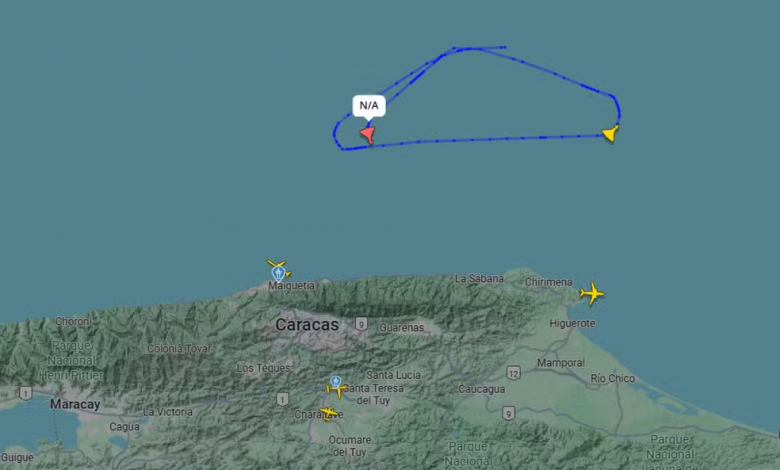Click the blue airport pin near Santa Lucia

[336, 382]
